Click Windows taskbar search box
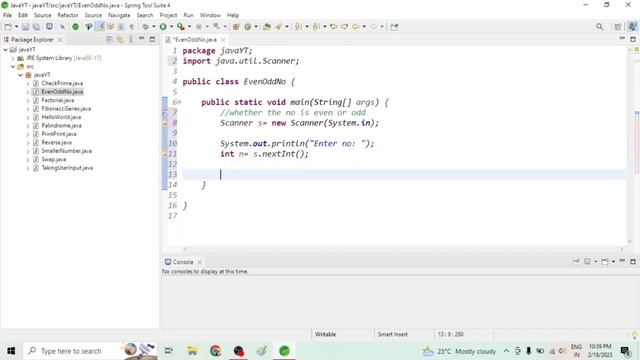Viewport: 640px width, 360px height. 90,351
